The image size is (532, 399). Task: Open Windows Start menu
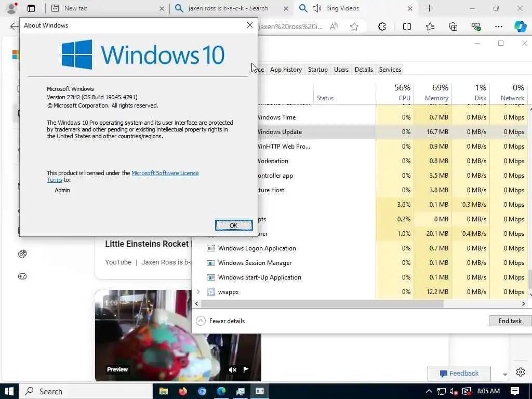pyautogui.click(x=9, y=392)
